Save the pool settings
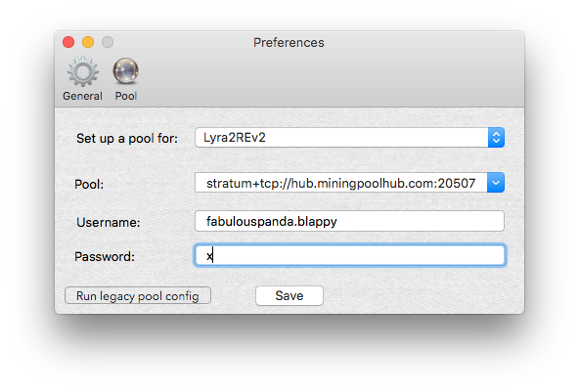Image resolution: width=579 pixels, height=392 pixels. (x=289, y=295)
